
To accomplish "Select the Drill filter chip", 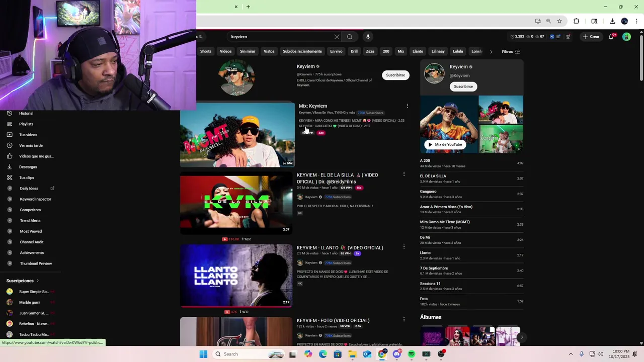I will (354, 51).
